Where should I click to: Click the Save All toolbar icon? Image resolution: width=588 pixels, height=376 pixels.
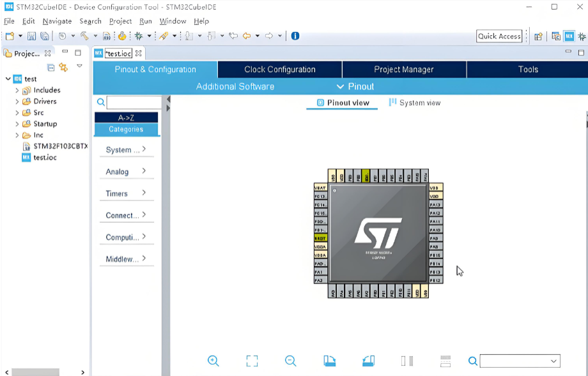(x=45, y=36)
